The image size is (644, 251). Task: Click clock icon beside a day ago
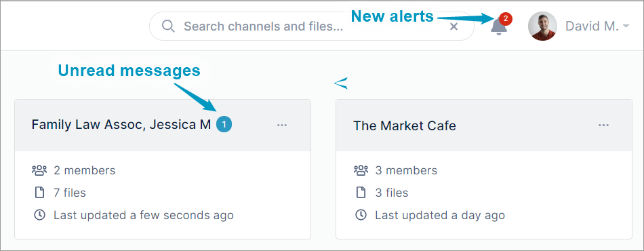coord(361,215)
